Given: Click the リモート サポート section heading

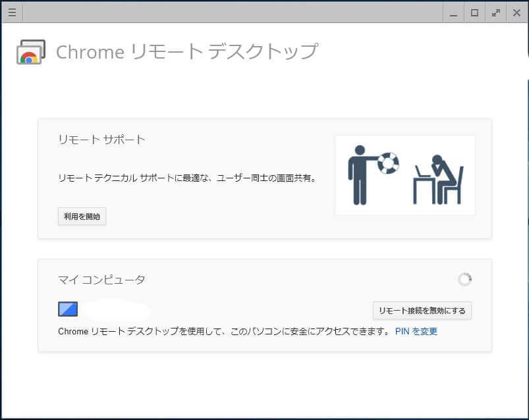Looking at the screenshot, I should [x=101, y=140].
